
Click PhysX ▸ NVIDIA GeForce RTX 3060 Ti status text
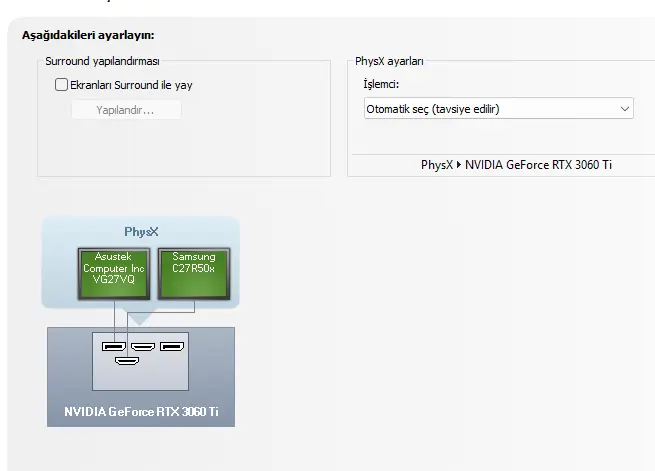click(516, 165)
